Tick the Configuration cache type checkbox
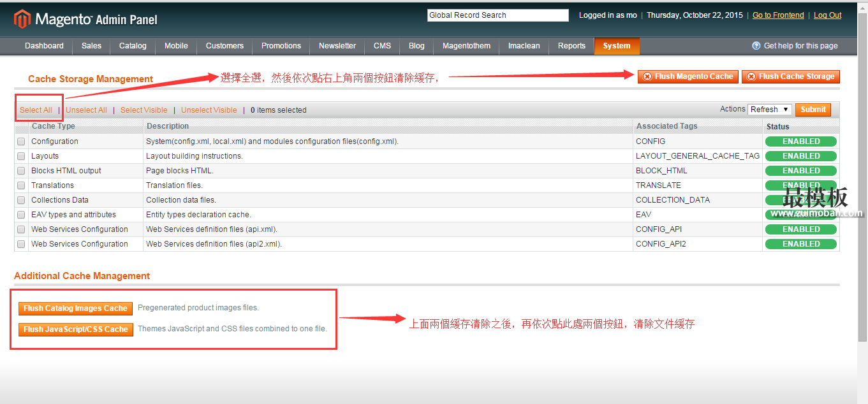This screenshot has width=868, height=404. [21, 141]
